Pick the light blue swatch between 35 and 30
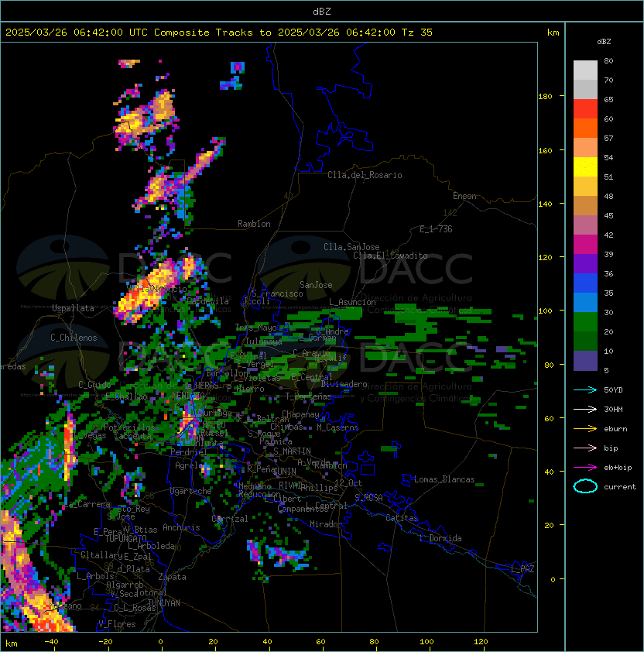This screenshot has width=644, height=652. 585,303
